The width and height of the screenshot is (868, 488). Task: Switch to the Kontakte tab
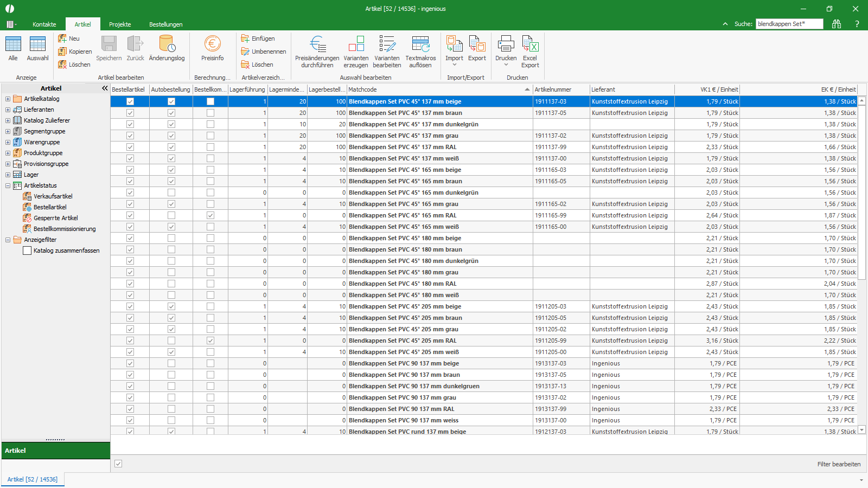pyautogui.click(x=44, y=24)
